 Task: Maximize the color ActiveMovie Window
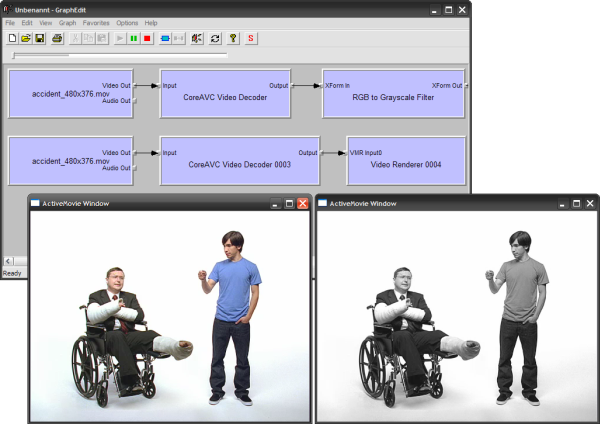click(x=289, y=204)
